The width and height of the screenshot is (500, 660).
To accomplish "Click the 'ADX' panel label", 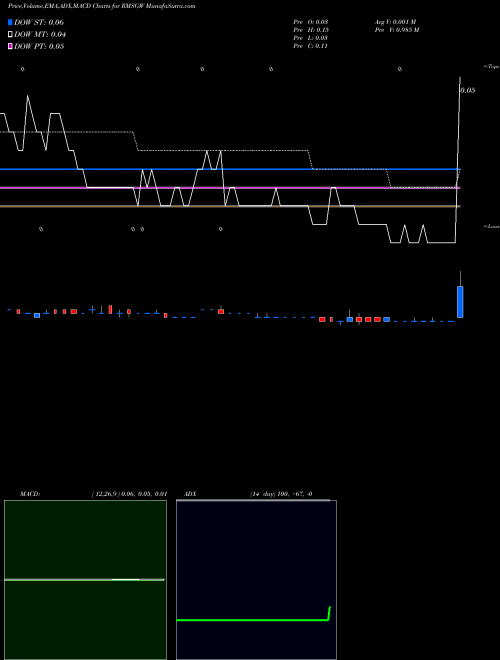I will click(x=190, y=494).
